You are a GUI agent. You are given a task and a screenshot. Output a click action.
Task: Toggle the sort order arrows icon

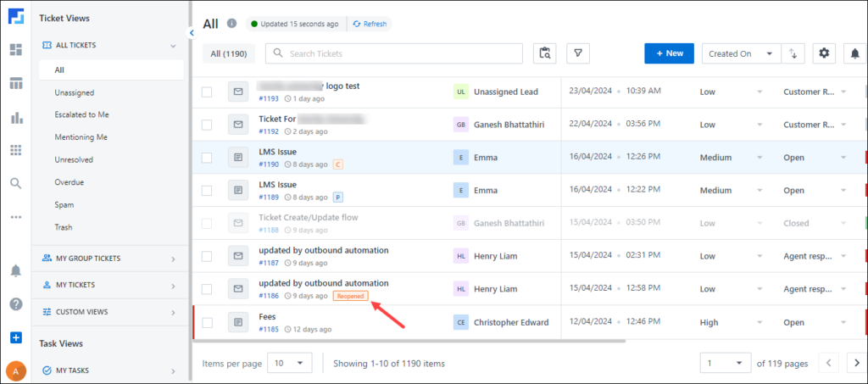click(793, 53)
